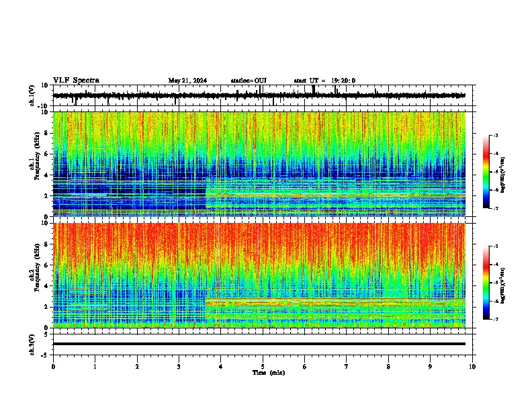Click the '-5' tick on ch.3(V) axis
The height and width of the screenshot is (411, 532).
45,355
